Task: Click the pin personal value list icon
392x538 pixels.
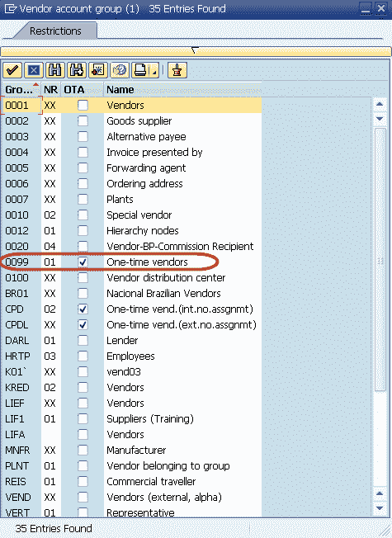Action: coord(177,70)
